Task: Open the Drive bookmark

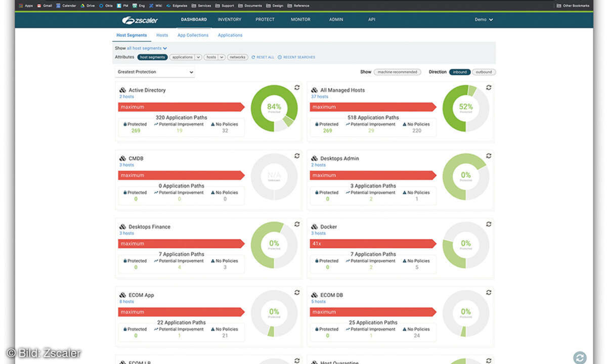Action: (88, 6)
